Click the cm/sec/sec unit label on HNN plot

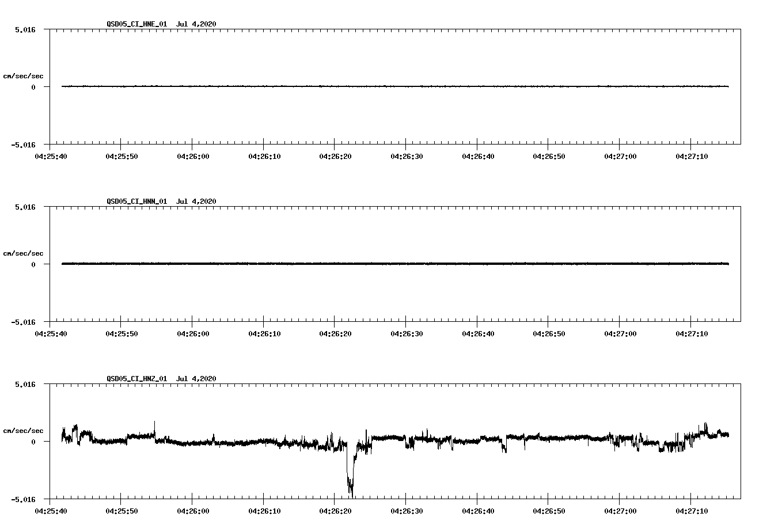click(23, 253)
